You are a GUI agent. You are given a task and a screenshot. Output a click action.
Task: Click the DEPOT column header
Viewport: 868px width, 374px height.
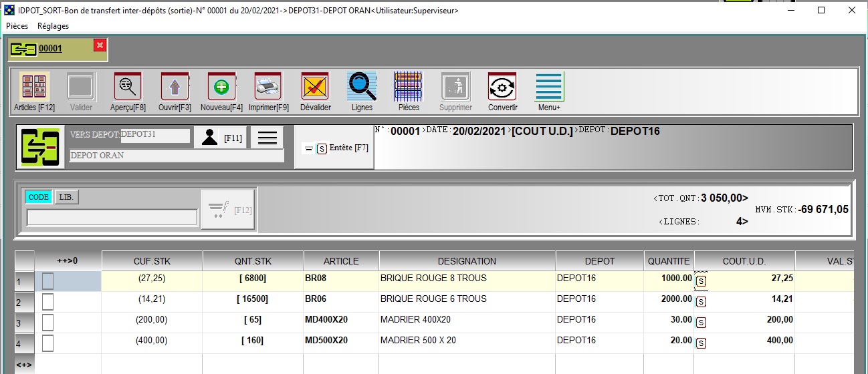(599, 261)
